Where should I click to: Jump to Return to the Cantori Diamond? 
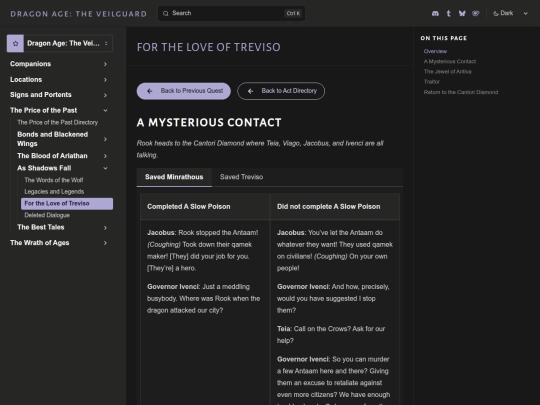(x=461, y=92)
